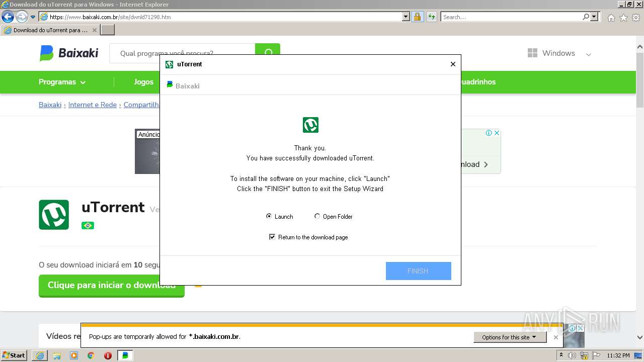The width and height of the screenshot is (644, 362).
Task: Open a new IE tab
Action: point(108,30)
